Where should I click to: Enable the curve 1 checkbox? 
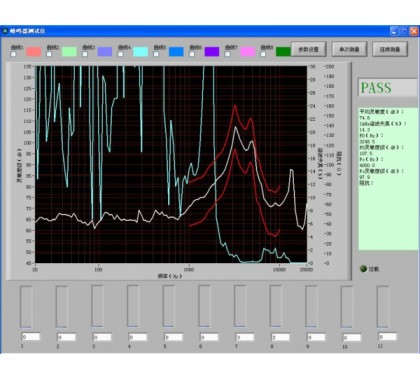[14, 54]
